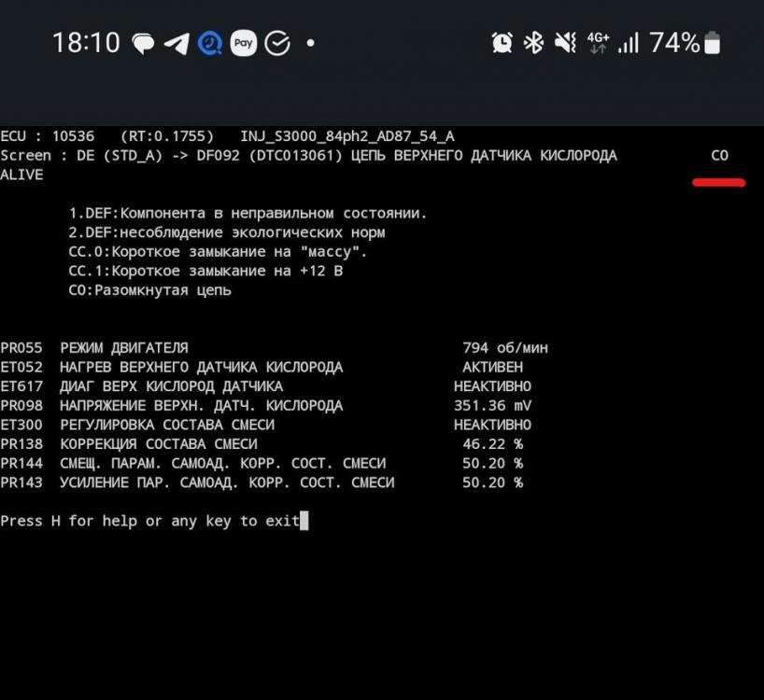The image size is (764, 700).
Task: Tap the blue Q app notification icon
Action: [x=210, y=43]
